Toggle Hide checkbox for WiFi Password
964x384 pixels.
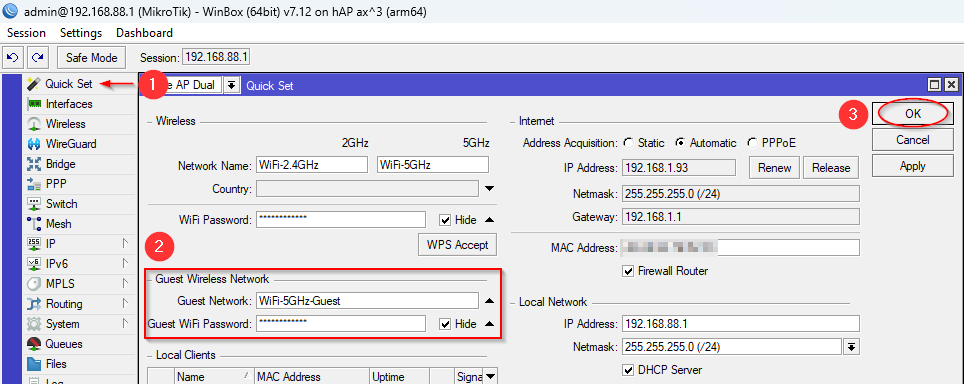pyautogui.click(x=445, y=219)
